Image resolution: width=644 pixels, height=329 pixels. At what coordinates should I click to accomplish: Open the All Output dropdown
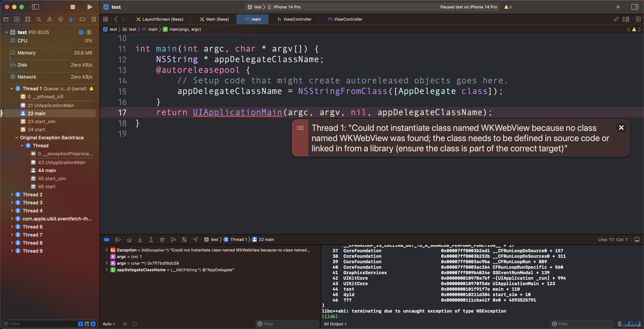[335, 324]
